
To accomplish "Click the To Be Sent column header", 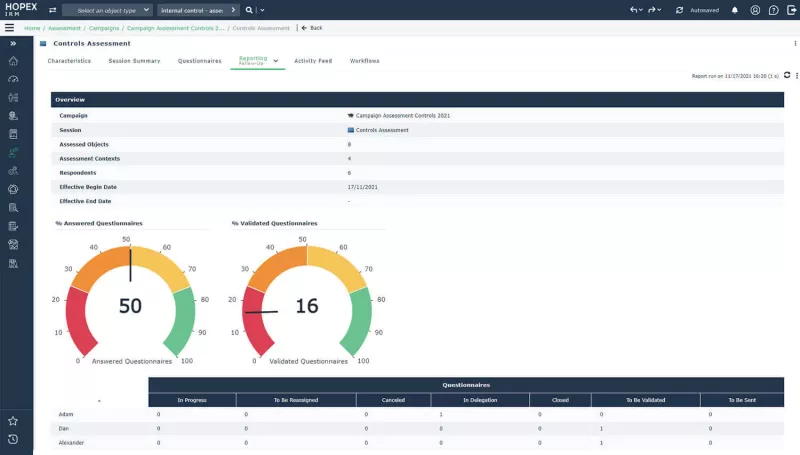I will point(742,400).
